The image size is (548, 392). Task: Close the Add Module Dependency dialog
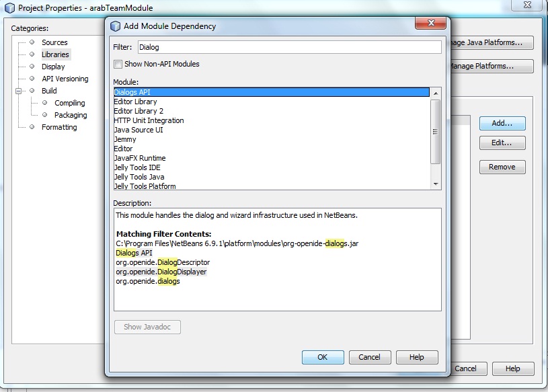coord(430,23)
